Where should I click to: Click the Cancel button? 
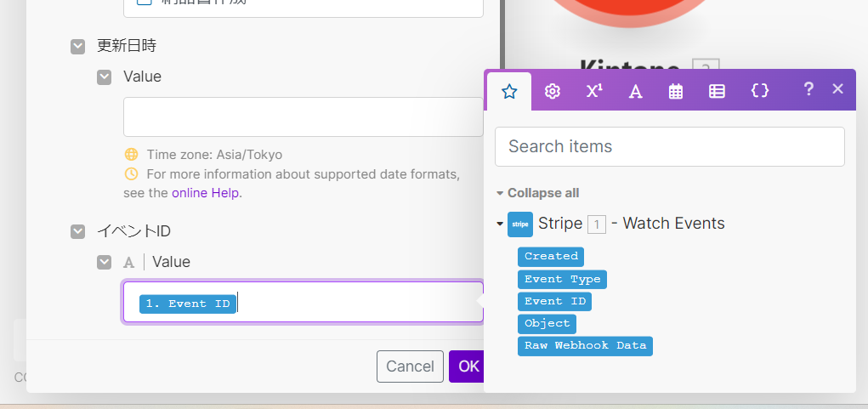410,366
